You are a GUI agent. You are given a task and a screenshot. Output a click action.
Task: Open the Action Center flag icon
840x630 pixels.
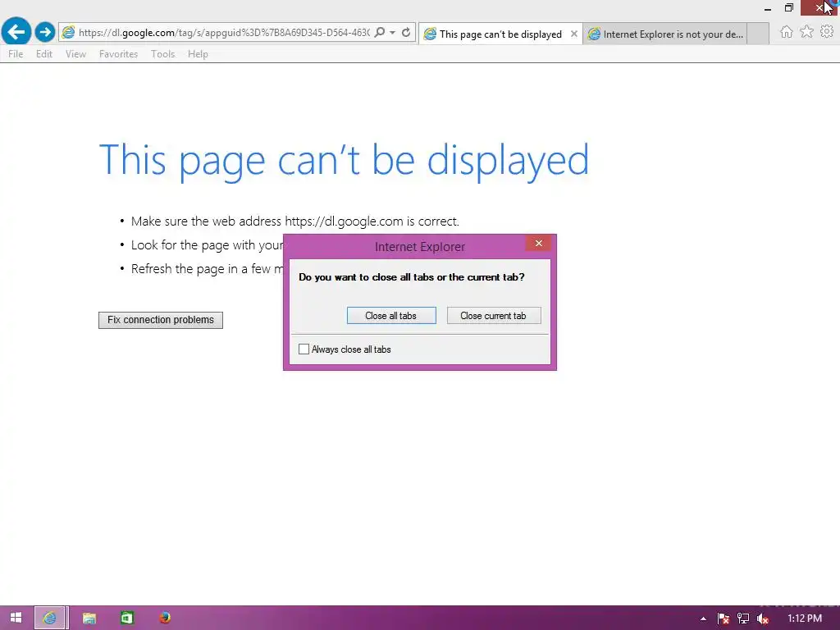tap(724, 619)
